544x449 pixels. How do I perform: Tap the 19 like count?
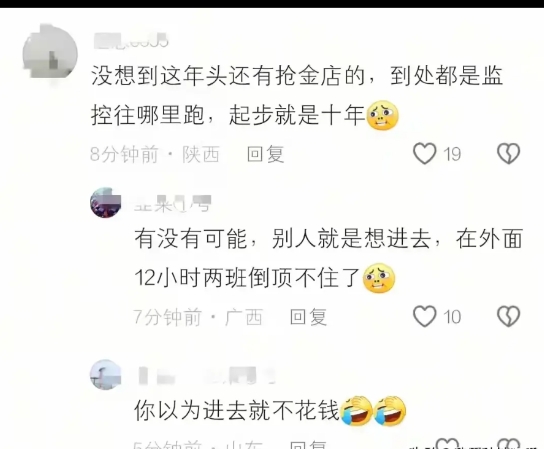tap(452, 154)
